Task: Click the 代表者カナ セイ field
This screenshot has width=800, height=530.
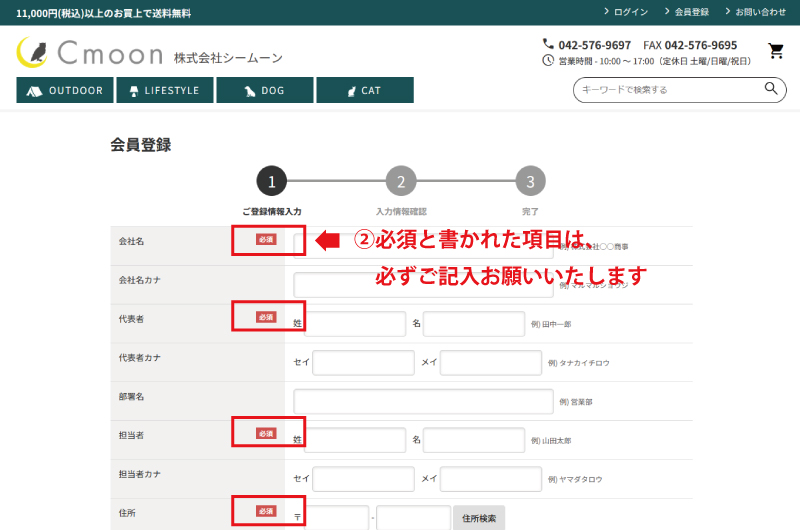Action: coord(363,363)
